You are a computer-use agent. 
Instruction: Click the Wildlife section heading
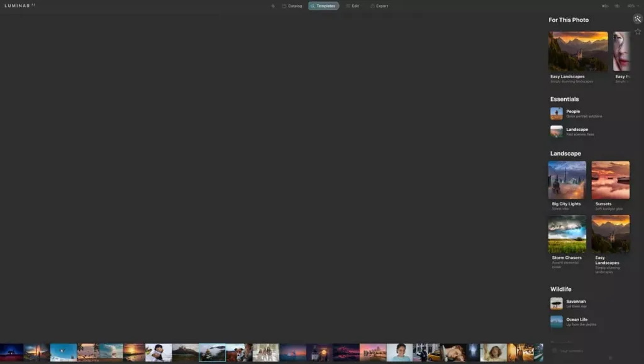click(x=560, y=289)
